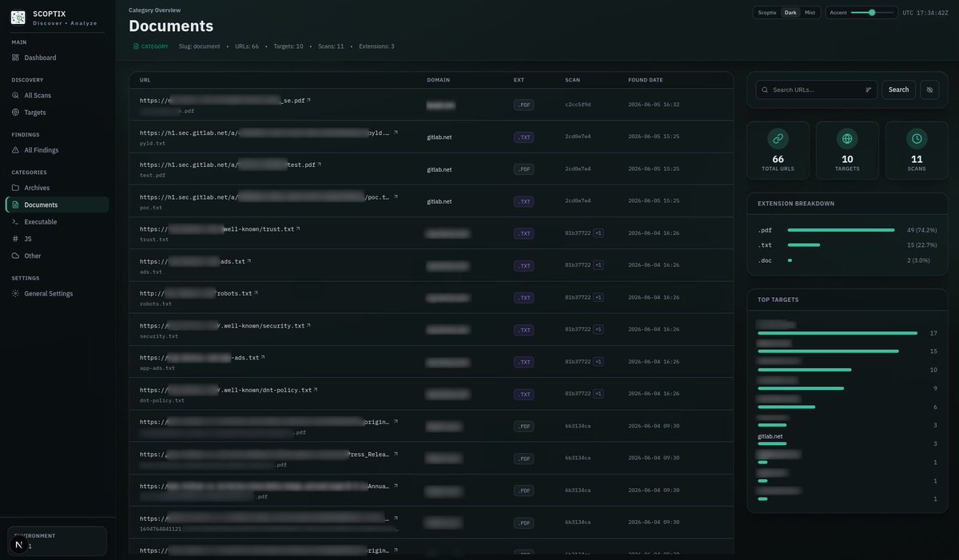Select the Archives category
959x560 pixels.
pos(58,188)
